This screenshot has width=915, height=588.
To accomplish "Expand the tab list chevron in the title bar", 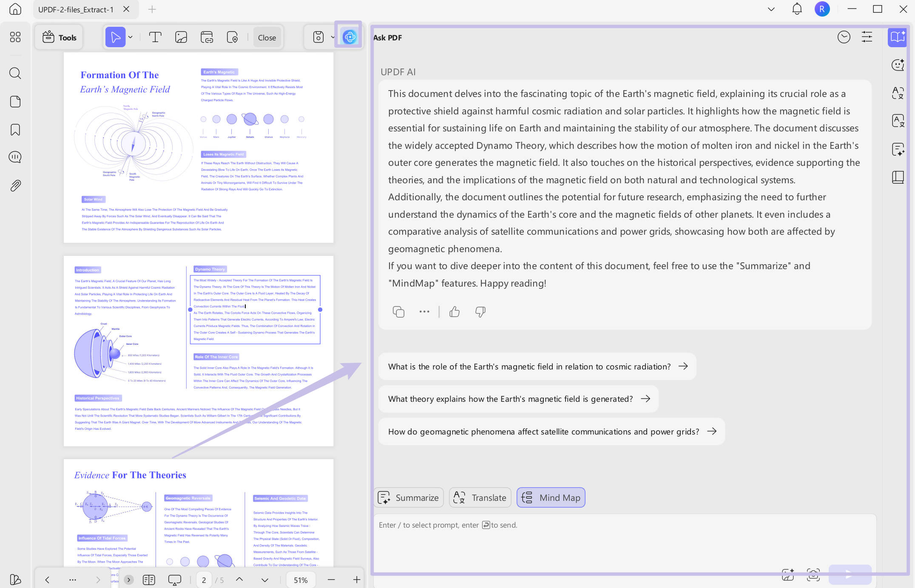I will click(771, 9).
